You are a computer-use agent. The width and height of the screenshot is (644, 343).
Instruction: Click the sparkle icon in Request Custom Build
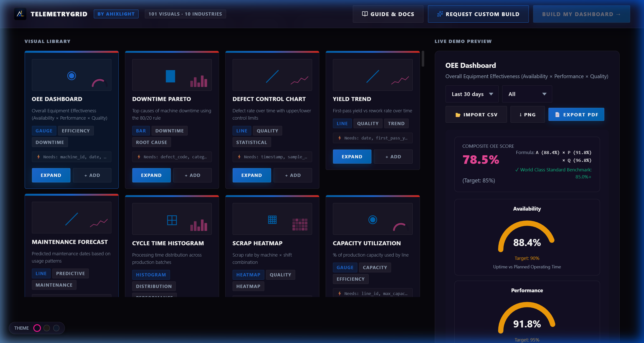tap(440, 14)
